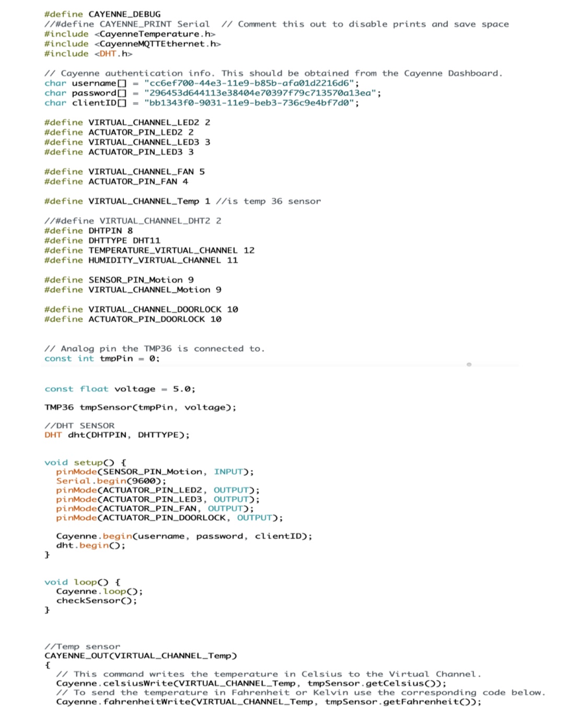The image size is (588, 707).
Task: Click the '#define DHTPIN 8' line
Action: [89, 231]
